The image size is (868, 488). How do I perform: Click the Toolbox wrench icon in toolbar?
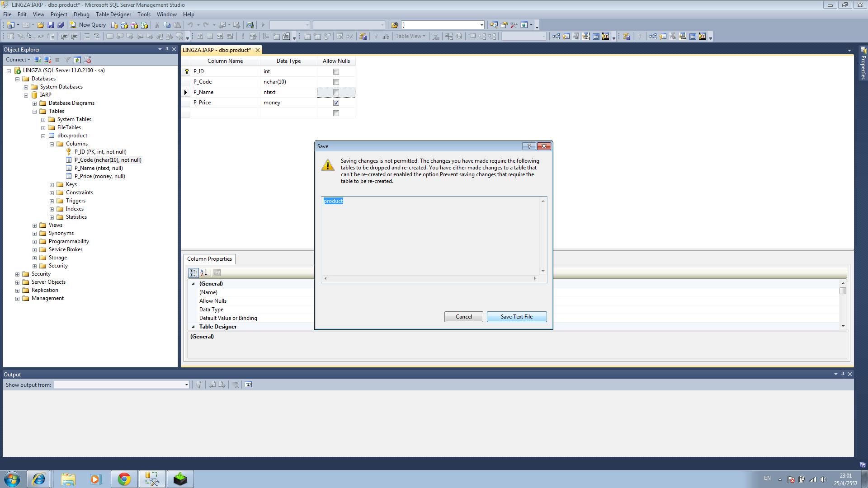pyautogui.click(x=514, y=25)
